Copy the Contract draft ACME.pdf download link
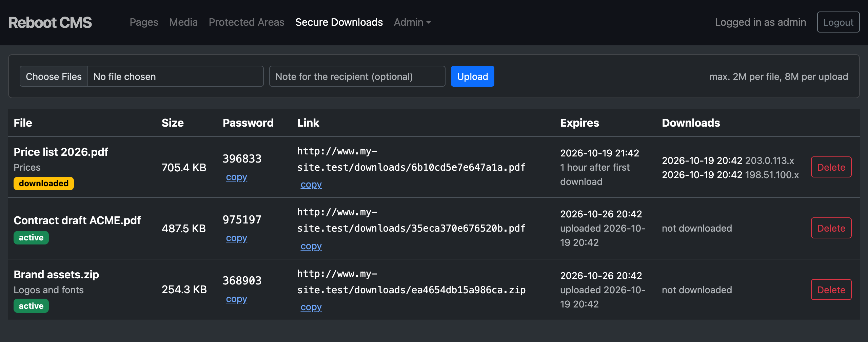This screenshot has width=868, height=342. point(311,246)
